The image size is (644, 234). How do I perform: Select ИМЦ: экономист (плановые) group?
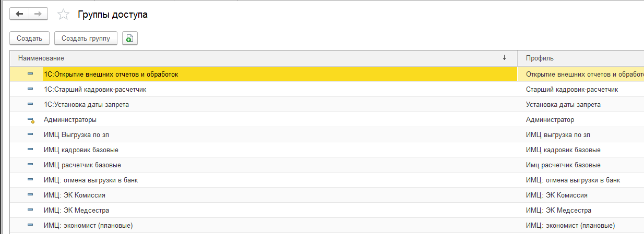point(88,225)
